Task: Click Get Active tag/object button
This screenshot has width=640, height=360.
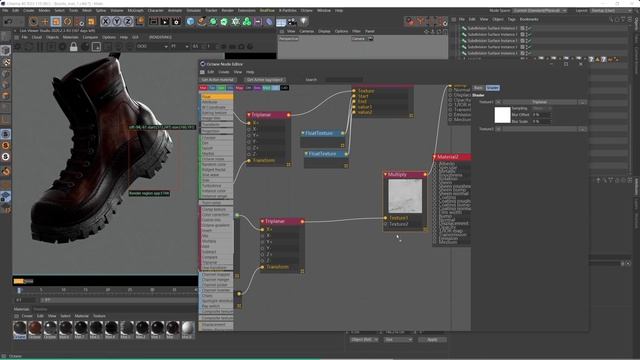Action: point(265,80)
